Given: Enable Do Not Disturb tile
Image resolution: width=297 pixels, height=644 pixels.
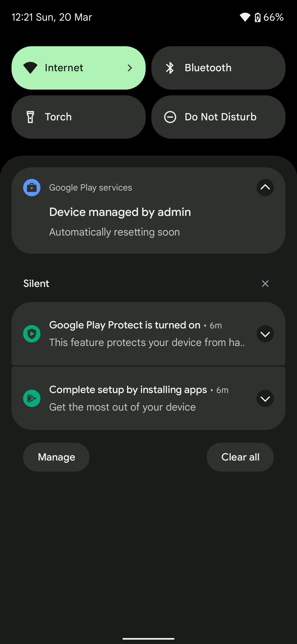Looking at the screenshot, I should [218, 117].
